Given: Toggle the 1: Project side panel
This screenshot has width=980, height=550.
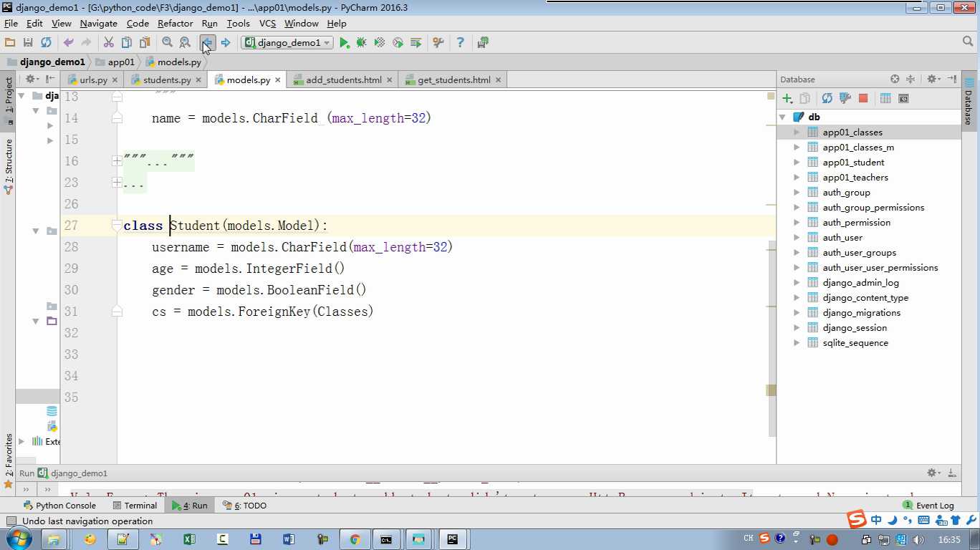Looking at the screenshot, I should (9, 100).
